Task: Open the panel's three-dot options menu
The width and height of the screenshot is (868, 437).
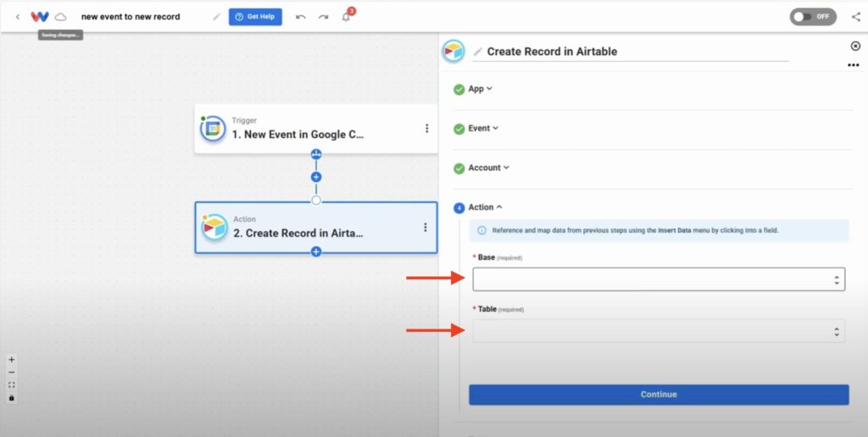Action: [x=853, y=65]
